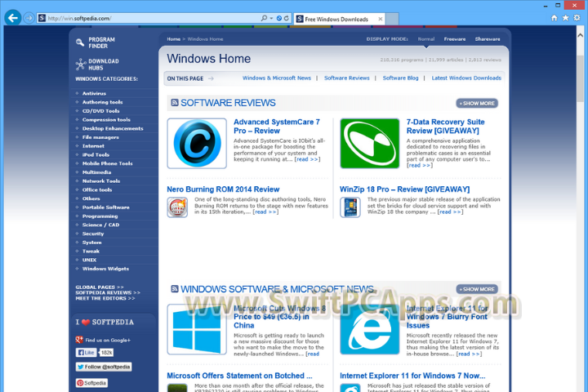Click the Home breadcrumb link

click(173, 39)
